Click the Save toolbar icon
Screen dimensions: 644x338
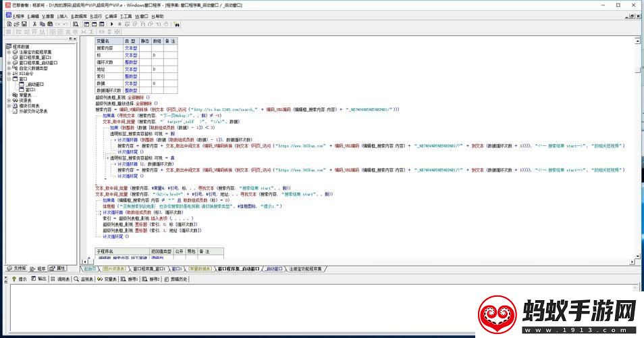tap(24, 24)
